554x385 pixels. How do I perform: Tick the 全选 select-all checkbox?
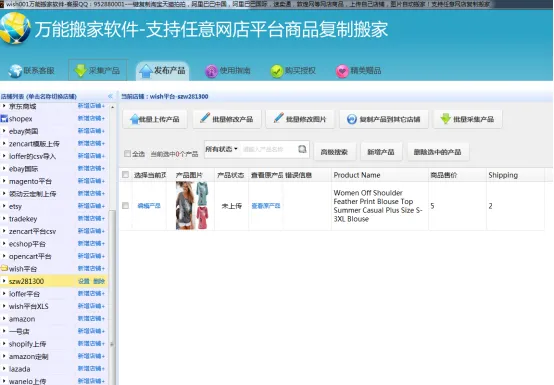pos(127,153)
